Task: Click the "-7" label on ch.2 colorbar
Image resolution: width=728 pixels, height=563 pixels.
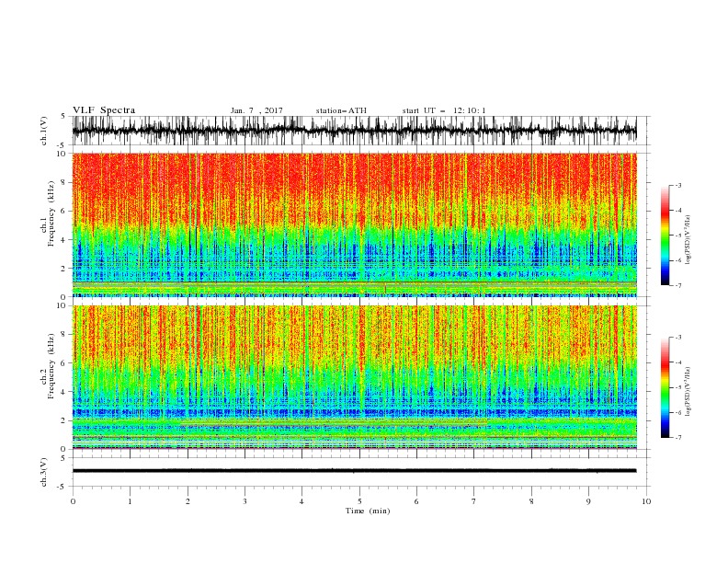Action: coord(678,438)
